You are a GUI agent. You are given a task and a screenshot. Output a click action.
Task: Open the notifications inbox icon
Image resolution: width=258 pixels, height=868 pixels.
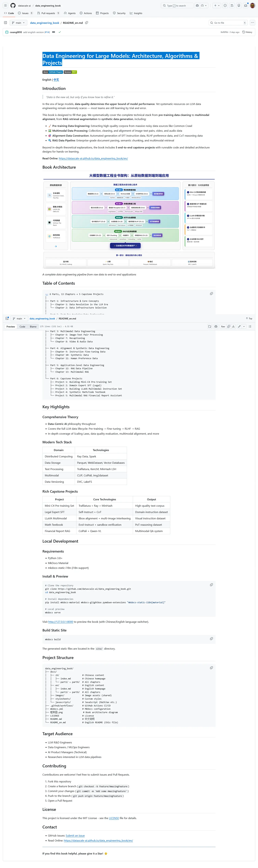[x=246, y=5]
